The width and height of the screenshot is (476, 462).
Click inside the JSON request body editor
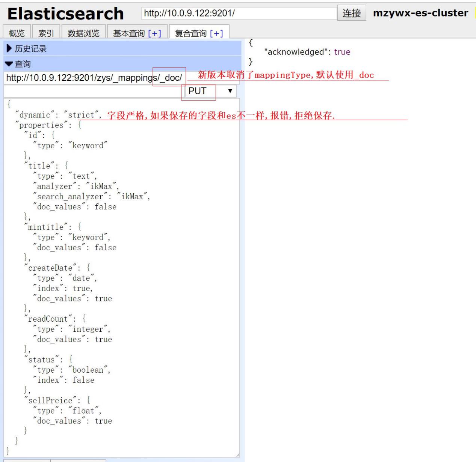click(169, 263)
